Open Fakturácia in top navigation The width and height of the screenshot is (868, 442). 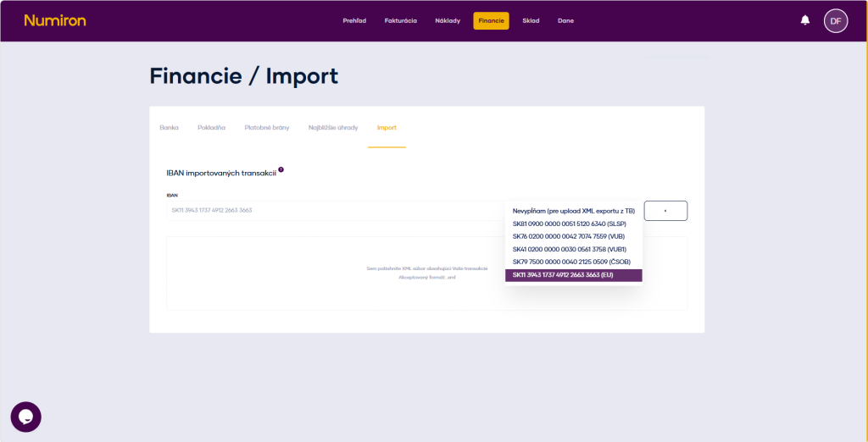(401, 21)
